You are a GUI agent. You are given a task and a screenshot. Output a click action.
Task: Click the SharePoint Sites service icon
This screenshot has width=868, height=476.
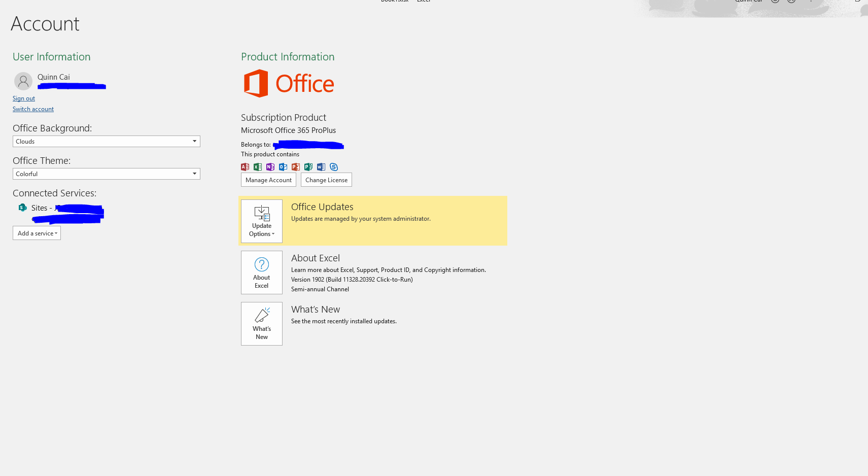click(22, 208)
